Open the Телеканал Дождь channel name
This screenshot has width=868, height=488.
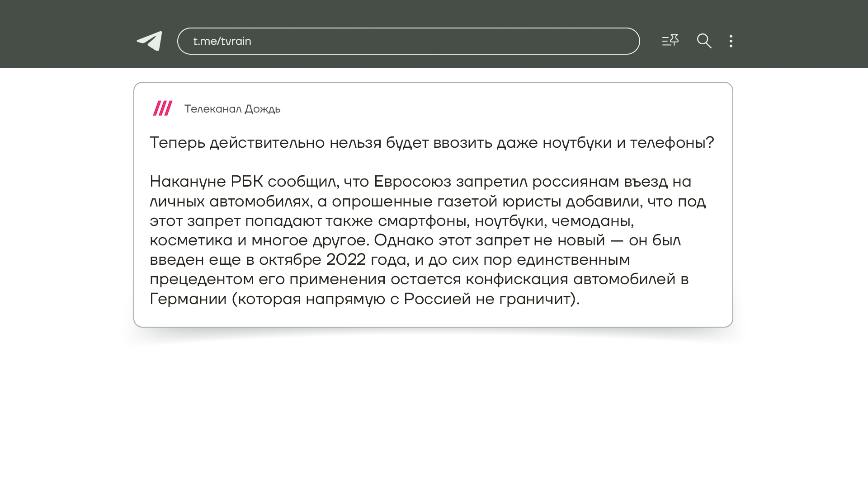point(232,109)
